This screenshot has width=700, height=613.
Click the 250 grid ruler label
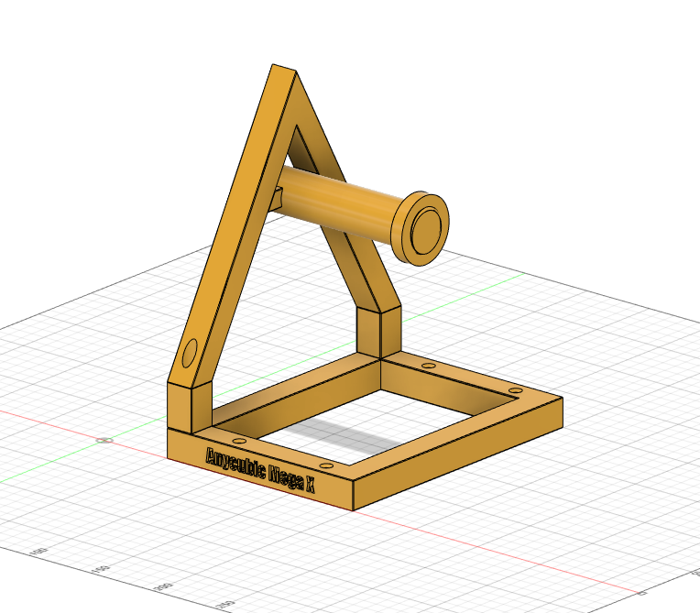[225, 606]
